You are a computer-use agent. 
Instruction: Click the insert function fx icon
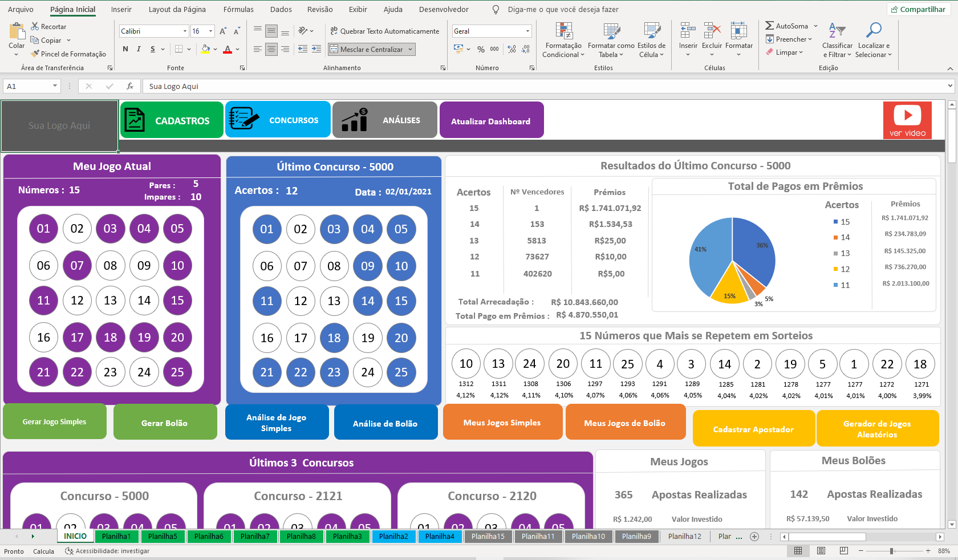(130, 86)
